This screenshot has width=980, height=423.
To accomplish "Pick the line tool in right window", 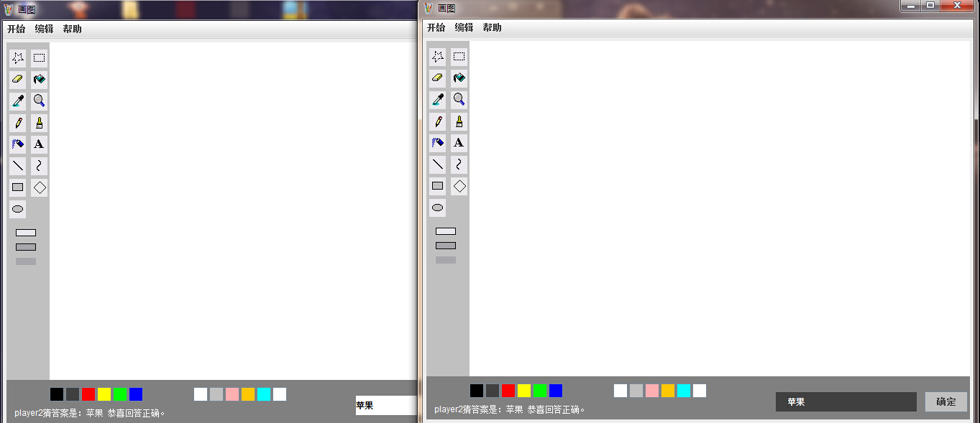I will [438, 164].
